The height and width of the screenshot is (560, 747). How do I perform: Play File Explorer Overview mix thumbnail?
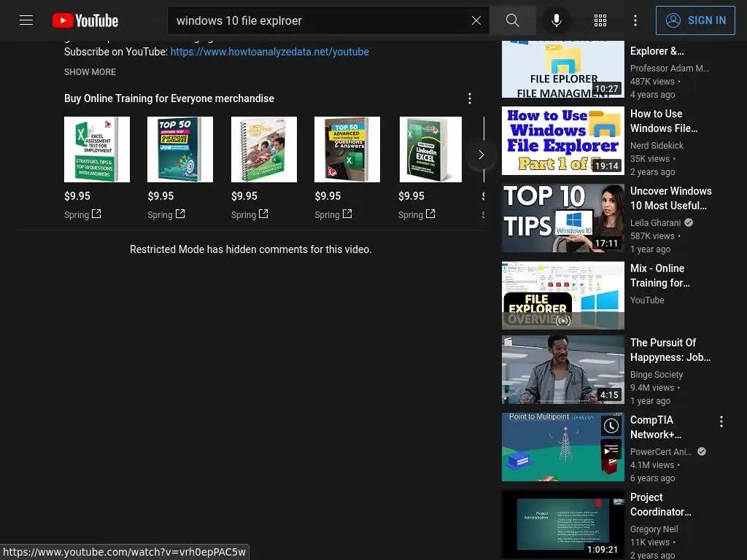563,295
